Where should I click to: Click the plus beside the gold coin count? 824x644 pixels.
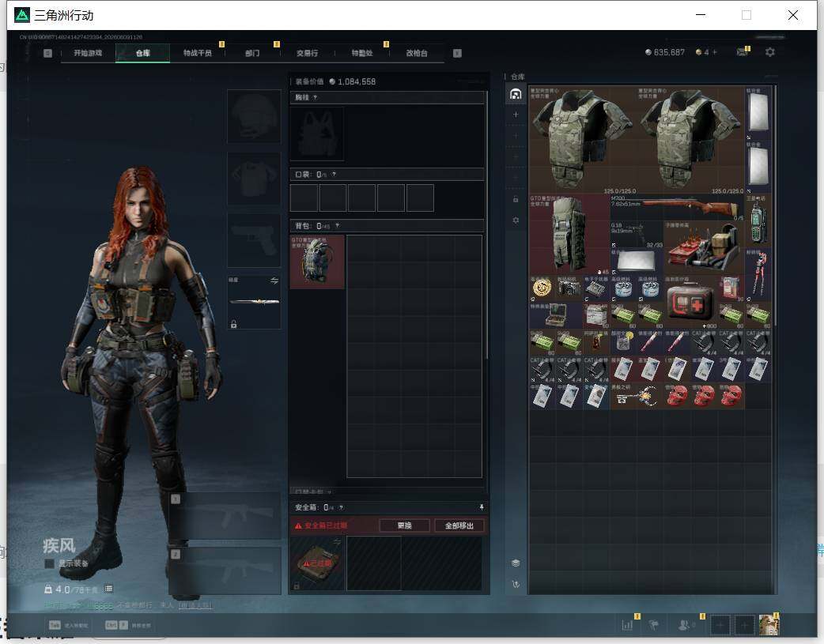tap(714, 52)
